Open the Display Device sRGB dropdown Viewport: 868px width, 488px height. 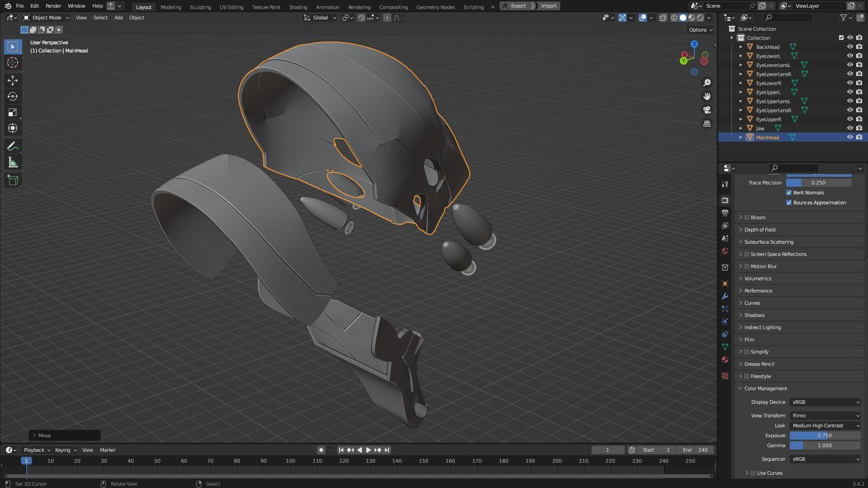[825, 402]
